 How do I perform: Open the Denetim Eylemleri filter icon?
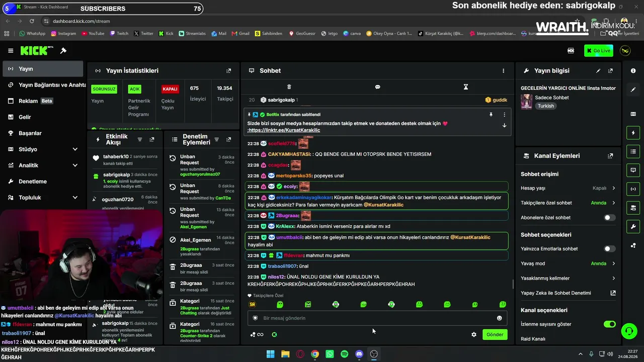216,139
